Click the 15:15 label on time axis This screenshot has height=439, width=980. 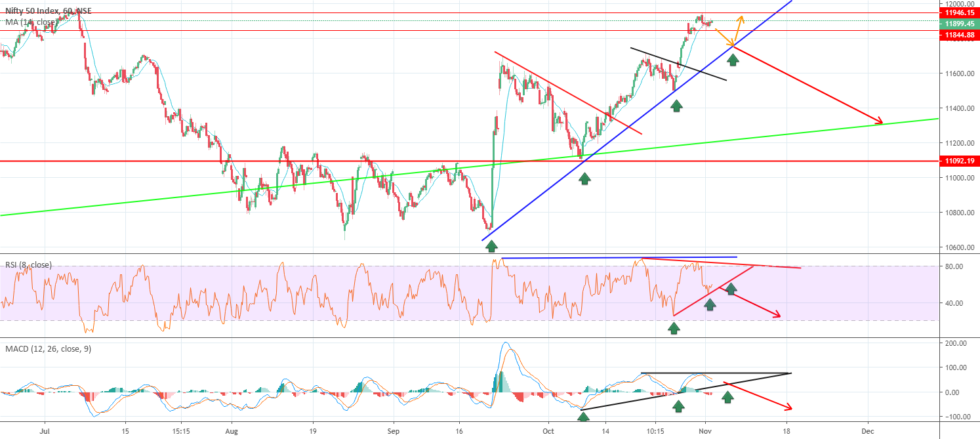[x=180, y=432]
